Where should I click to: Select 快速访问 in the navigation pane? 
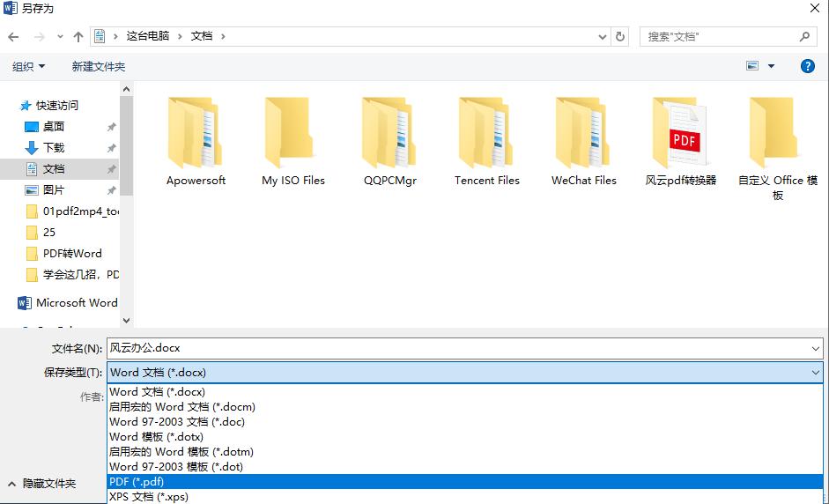56,105
